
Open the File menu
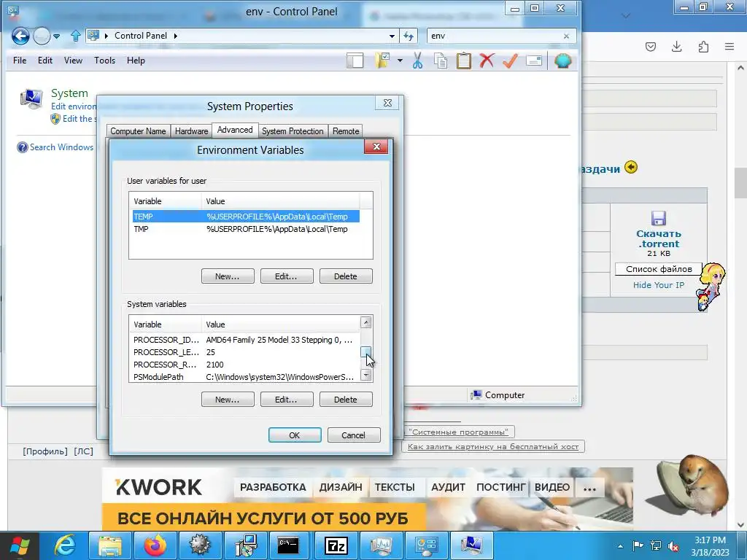20,61
